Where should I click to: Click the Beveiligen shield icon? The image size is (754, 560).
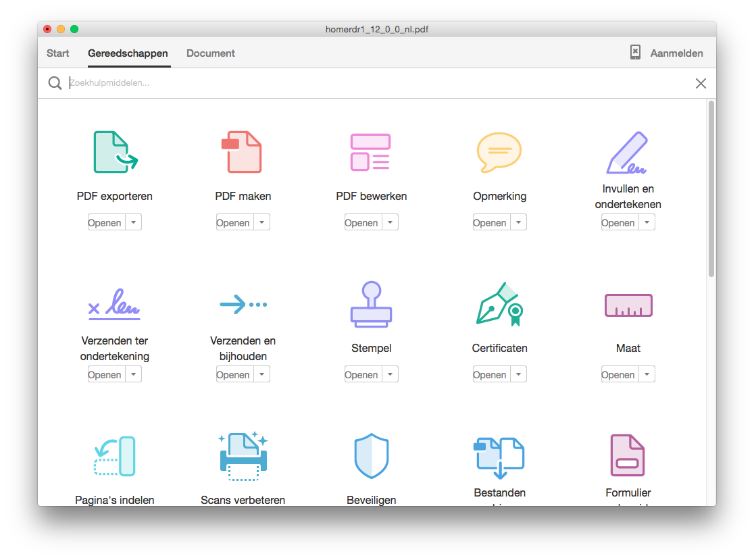tap(371, 457)
